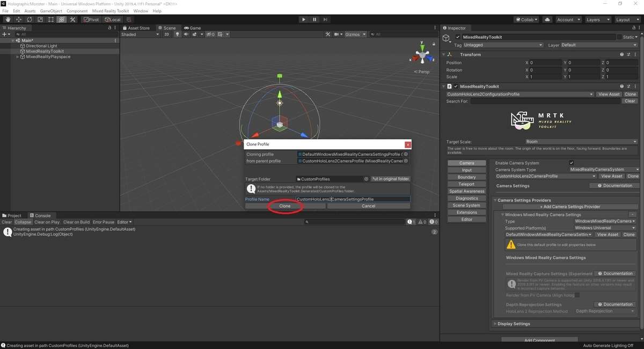The width and height of the screenshot is (644, 349).
Task: Select the combined Transform tool
Action: click(x=62, y=19)
